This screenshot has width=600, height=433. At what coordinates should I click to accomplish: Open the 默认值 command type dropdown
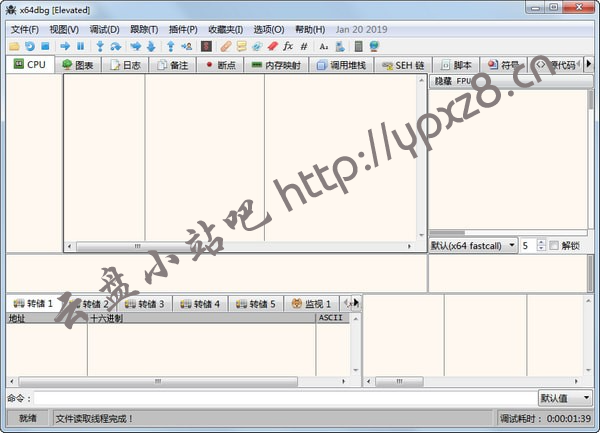pyautogui.click(x=565, y=398)
